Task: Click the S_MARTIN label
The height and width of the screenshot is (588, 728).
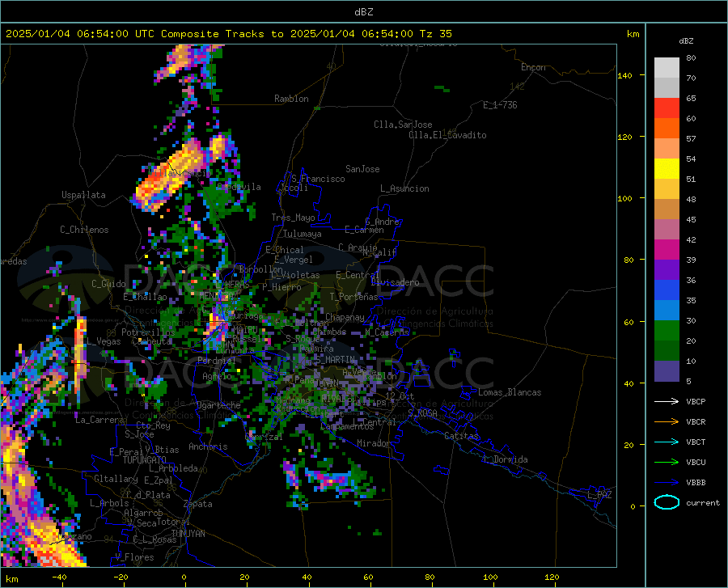Action: (x=335, y=360)
